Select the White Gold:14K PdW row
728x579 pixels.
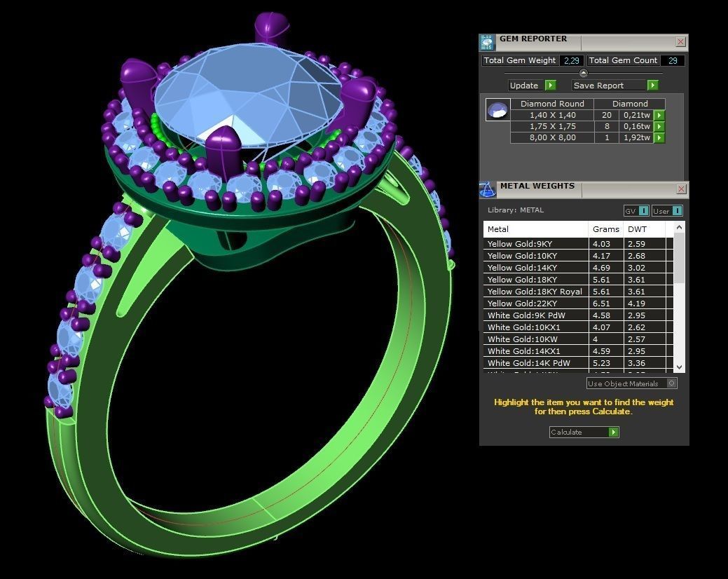tap(578, 363)
